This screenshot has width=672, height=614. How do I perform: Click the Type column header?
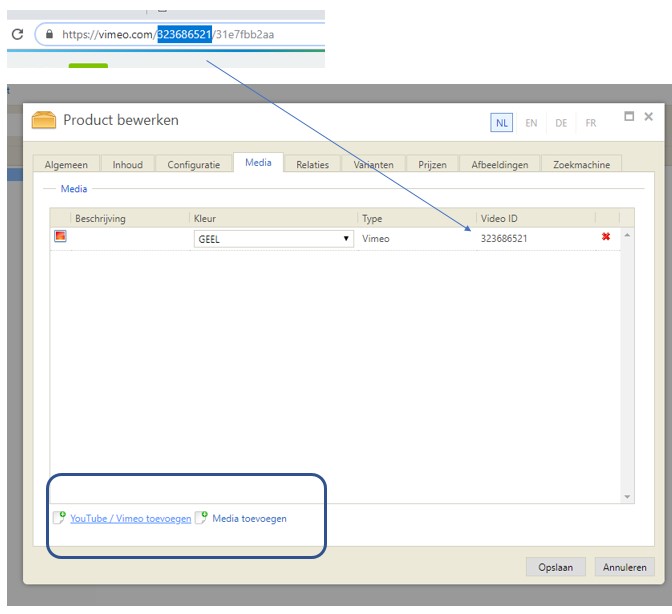[417, 219]
